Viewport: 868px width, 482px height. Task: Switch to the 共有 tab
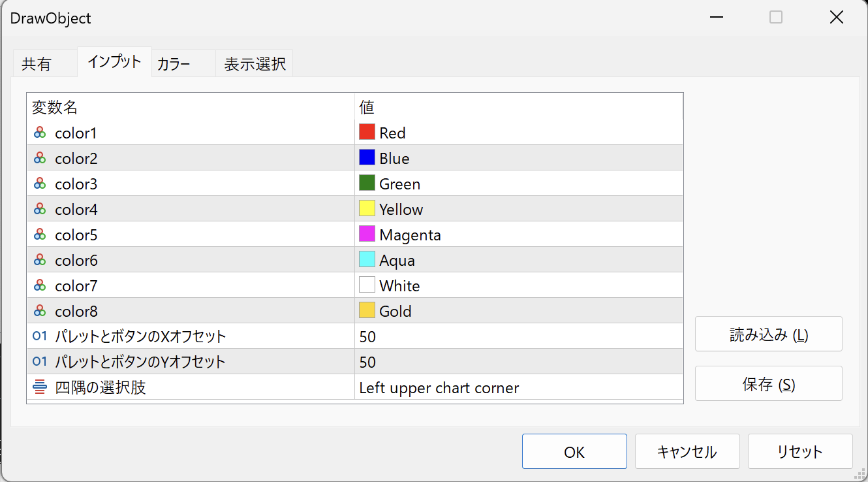(x=37, y=65)
